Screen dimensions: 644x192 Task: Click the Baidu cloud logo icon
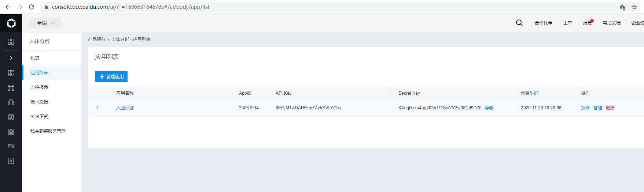11,23
